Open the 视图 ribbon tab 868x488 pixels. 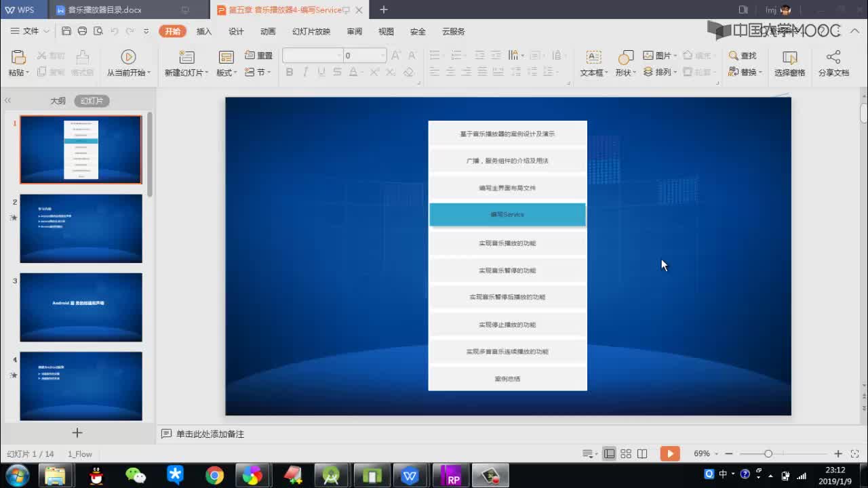tap(386, 31)
